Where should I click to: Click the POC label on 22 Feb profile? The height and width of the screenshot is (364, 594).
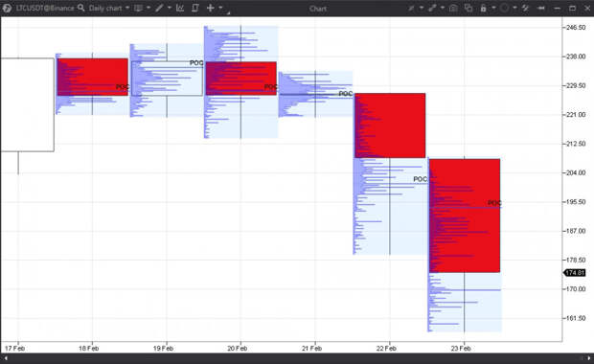coord(421,179)
